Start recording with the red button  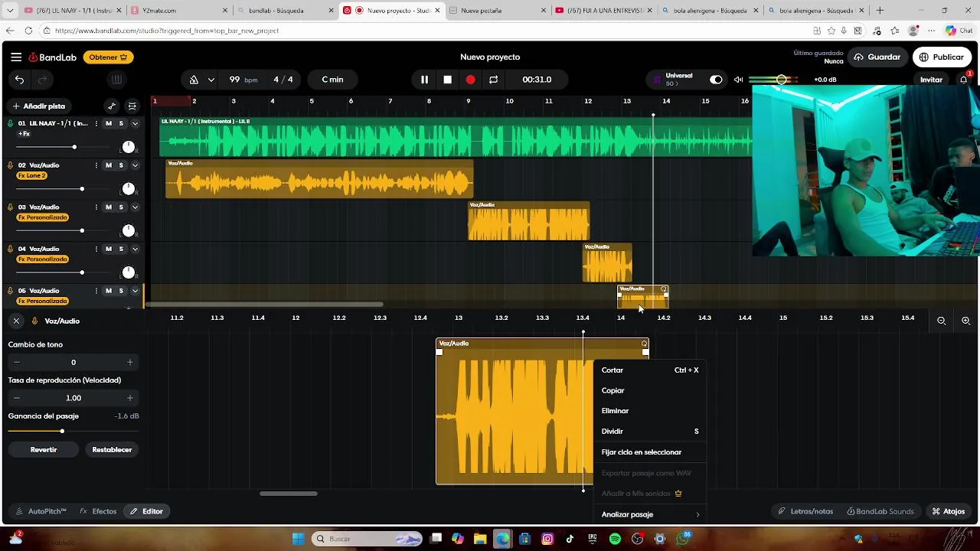470,80
